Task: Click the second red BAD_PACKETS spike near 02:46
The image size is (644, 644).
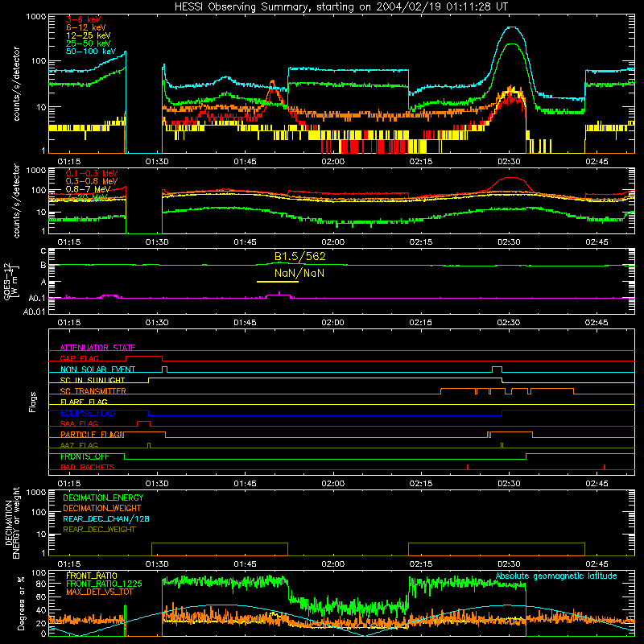Action: (x=605, y=467)
